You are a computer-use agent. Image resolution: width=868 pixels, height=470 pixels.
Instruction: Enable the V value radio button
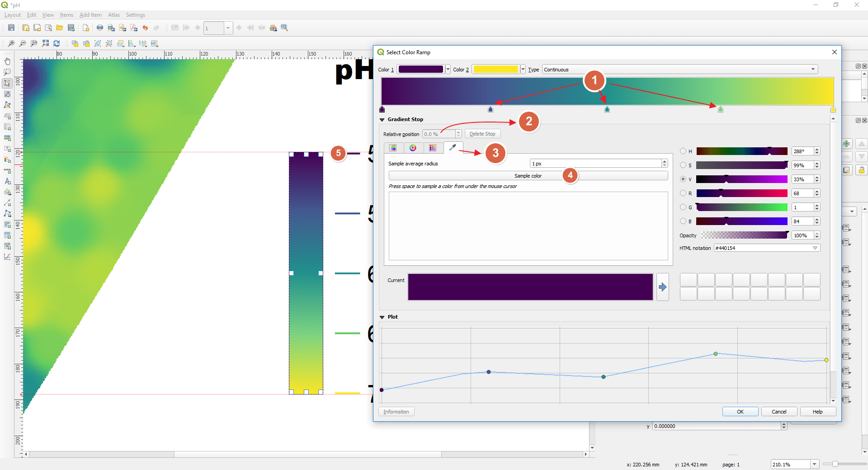683,179
